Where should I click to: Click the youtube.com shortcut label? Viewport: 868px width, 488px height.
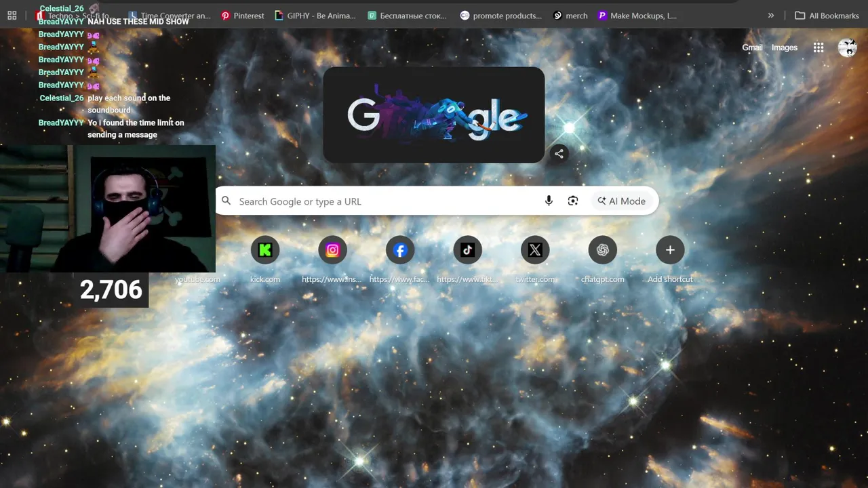tap(197, 279)
